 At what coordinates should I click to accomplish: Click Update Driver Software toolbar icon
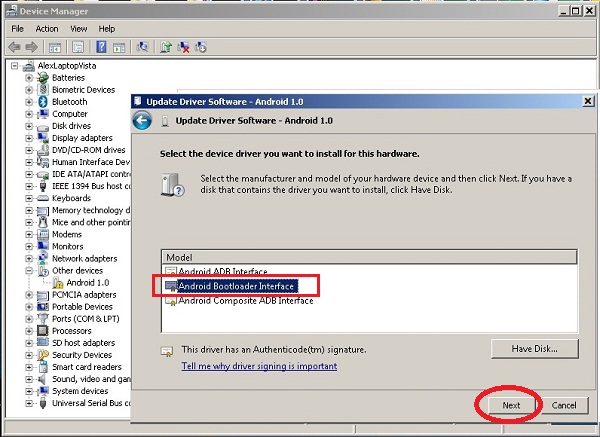click(x=166, y=47)
